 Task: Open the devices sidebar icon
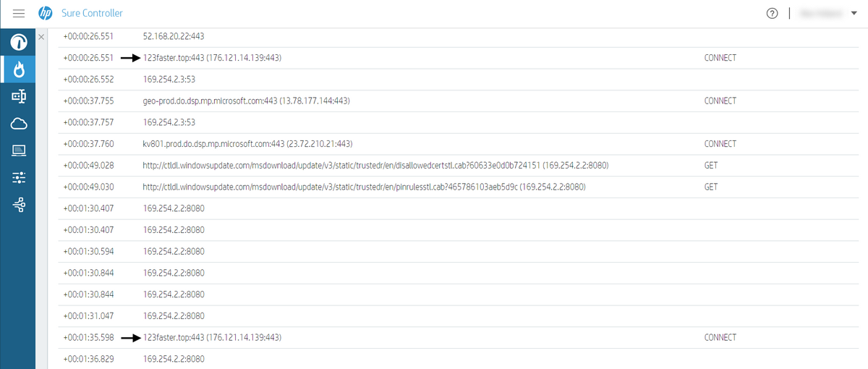18,96
